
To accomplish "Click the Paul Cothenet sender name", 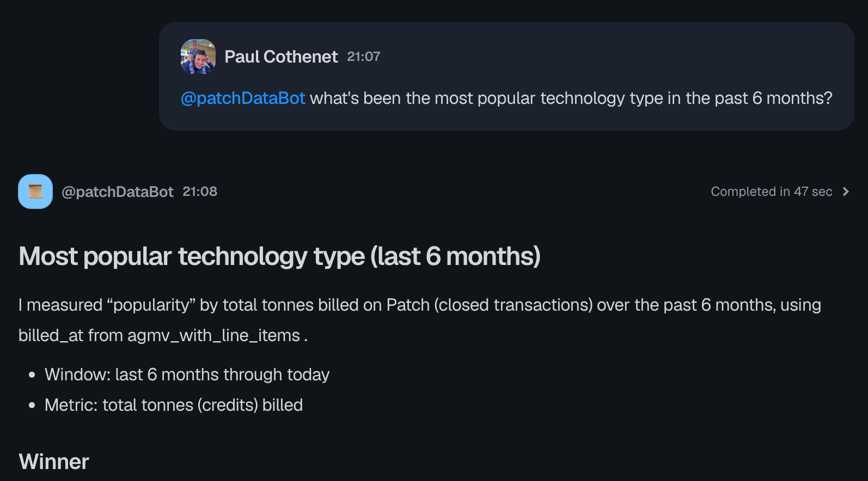I will 281,57.
